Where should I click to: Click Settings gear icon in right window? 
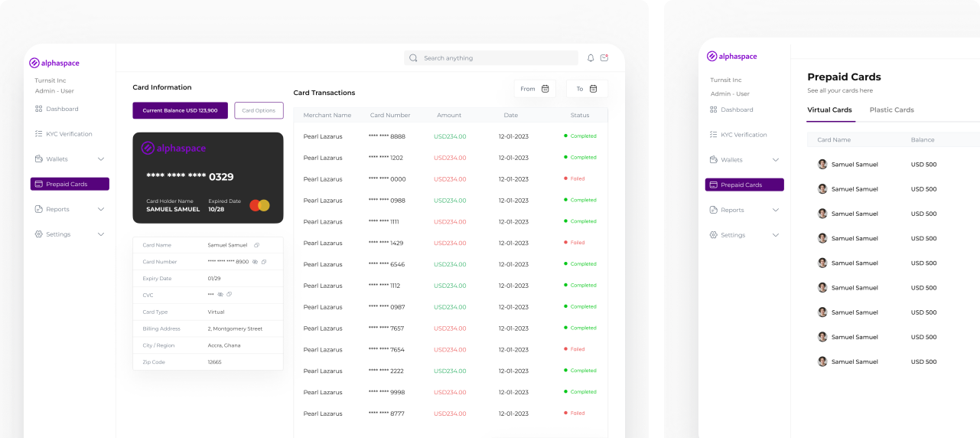point(714,235)
